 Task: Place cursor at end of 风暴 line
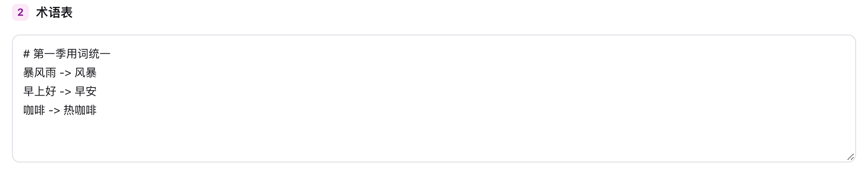[97, 72]
